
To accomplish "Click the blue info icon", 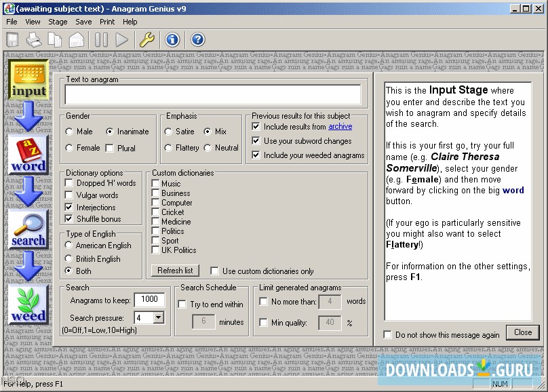I will pos(172,39).
